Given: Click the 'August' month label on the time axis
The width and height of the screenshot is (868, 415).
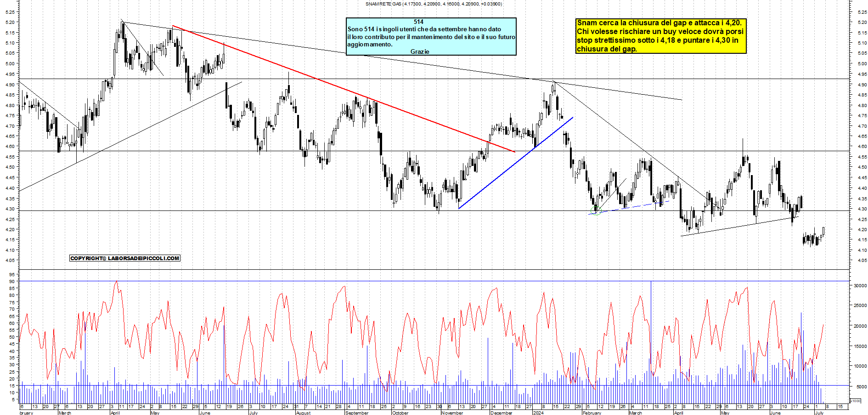Looking at the screenshot, I should tap(303, 413).
